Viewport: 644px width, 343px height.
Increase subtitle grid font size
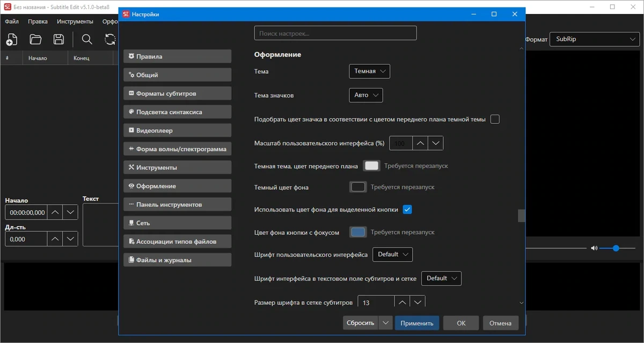point(402,302)
